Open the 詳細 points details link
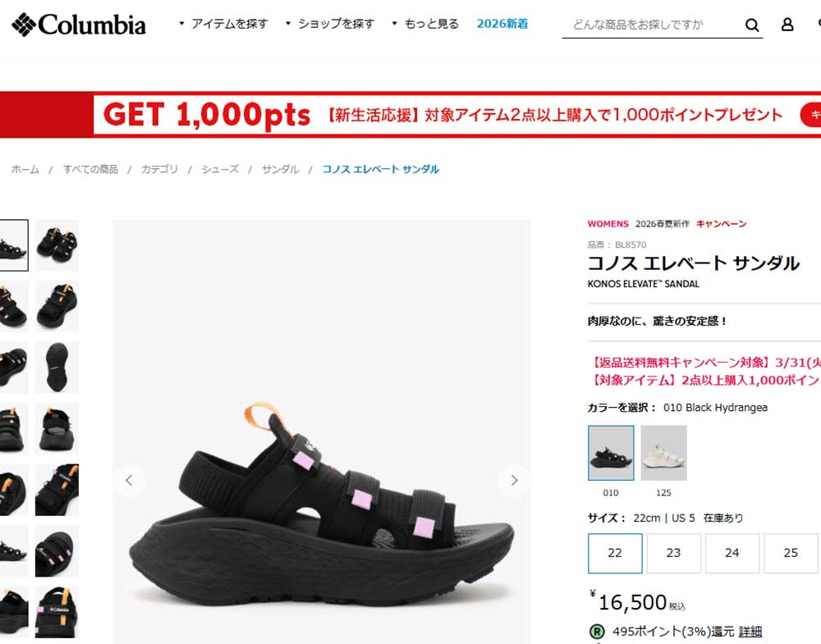Screen dimensions: 821x644 750,632
